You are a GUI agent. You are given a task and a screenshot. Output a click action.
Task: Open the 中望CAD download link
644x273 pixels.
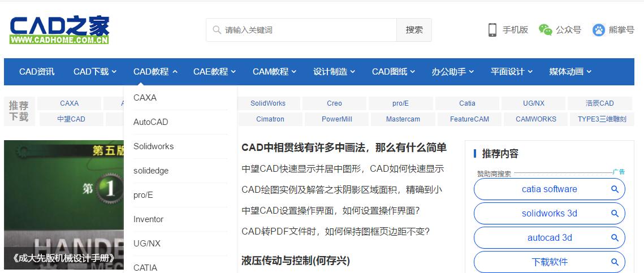(71, 119)
